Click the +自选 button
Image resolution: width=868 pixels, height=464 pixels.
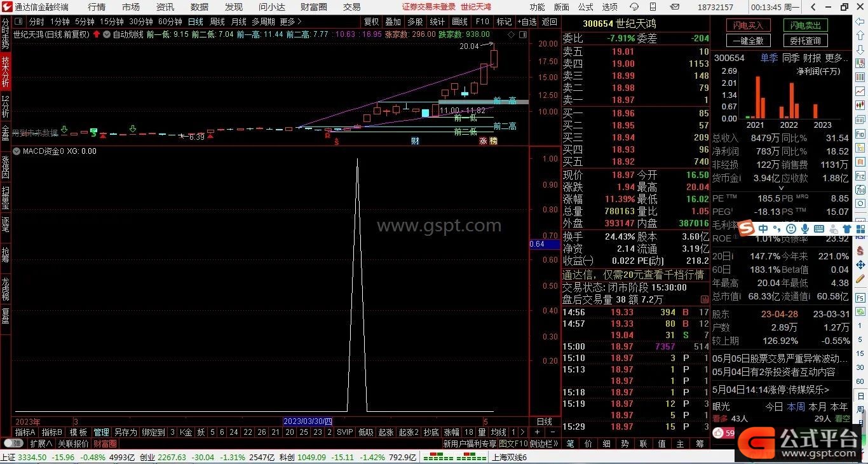(526, 22)
